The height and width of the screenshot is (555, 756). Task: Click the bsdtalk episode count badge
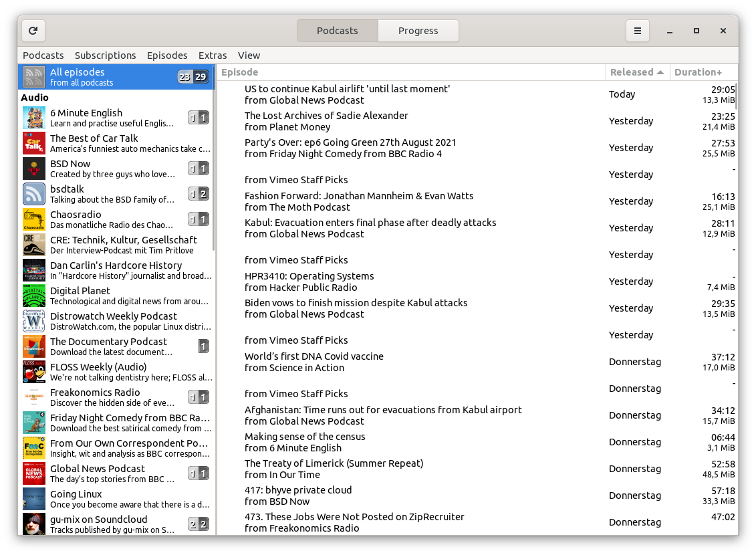[x=198, y=194]
